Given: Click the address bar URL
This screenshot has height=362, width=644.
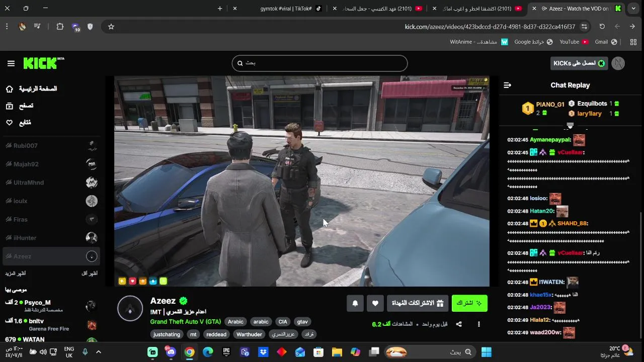Looking at the screenshot, I should point(490,27).
